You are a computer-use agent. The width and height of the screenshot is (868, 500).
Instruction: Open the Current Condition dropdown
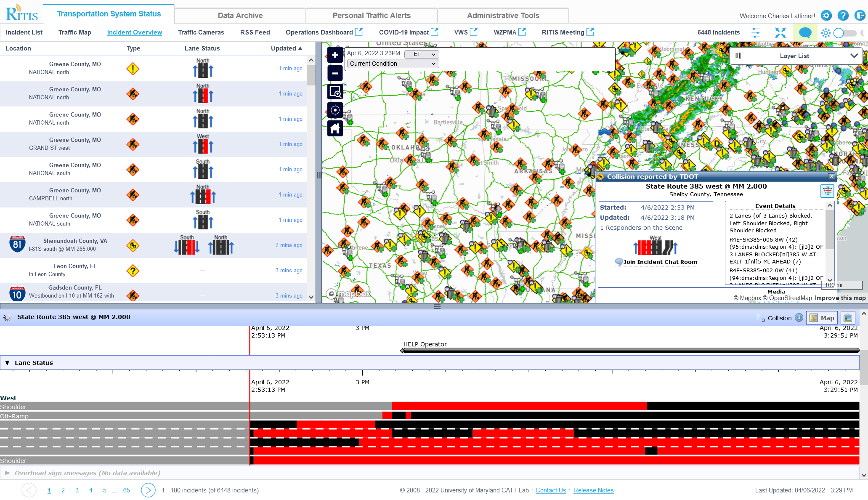point(392,64)
